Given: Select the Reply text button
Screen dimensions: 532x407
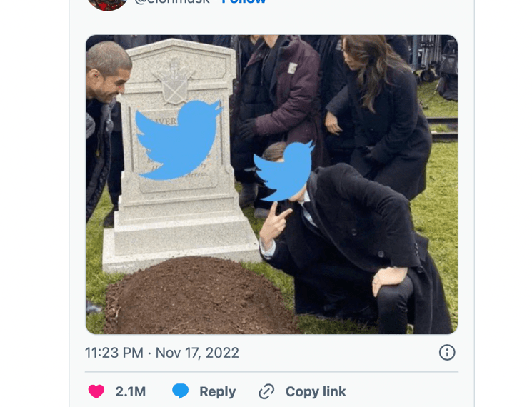Looking at the screenshot, I should (218, 392).
